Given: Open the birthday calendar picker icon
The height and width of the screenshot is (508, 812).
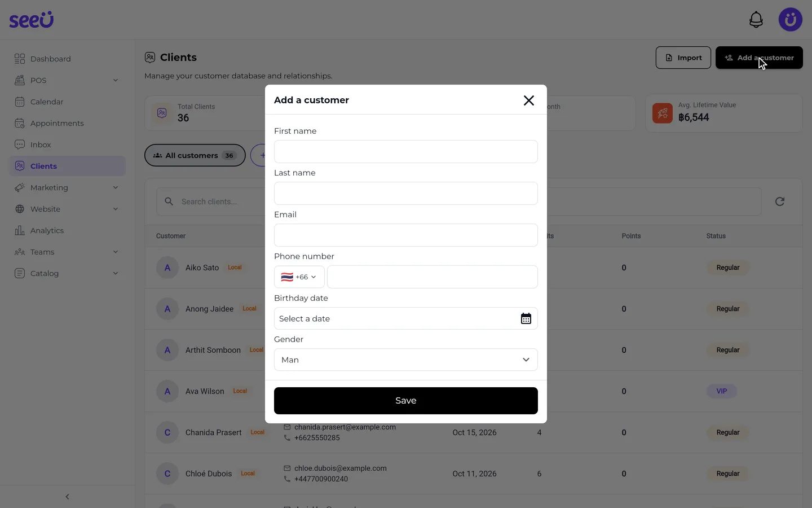Looking at the screenshot, I should click(x=526, y=319).
